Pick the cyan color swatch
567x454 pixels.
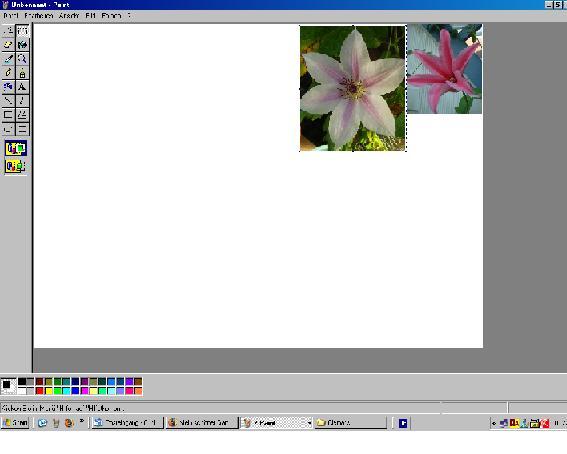click(x=67, y=391)
